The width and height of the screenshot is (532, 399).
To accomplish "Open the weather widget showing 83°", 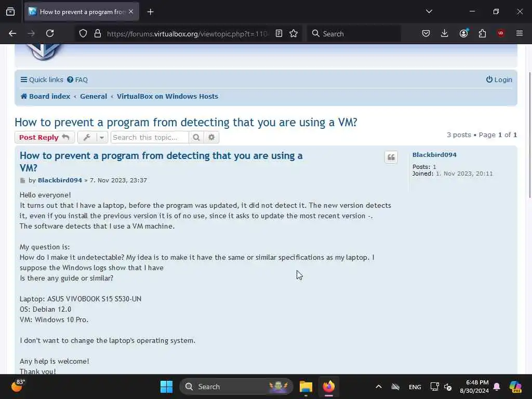I will tap(18, 386).
